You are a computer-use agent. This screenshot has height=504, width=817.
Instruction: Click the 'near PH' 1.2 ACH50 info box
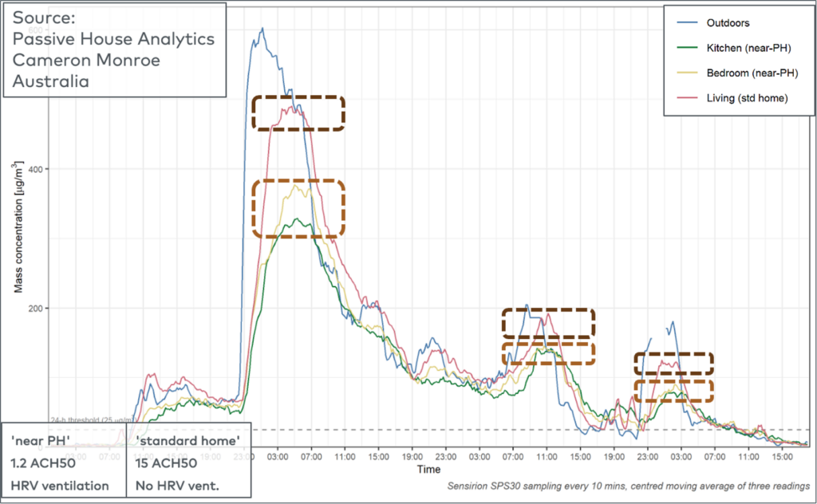pos(64,460)
